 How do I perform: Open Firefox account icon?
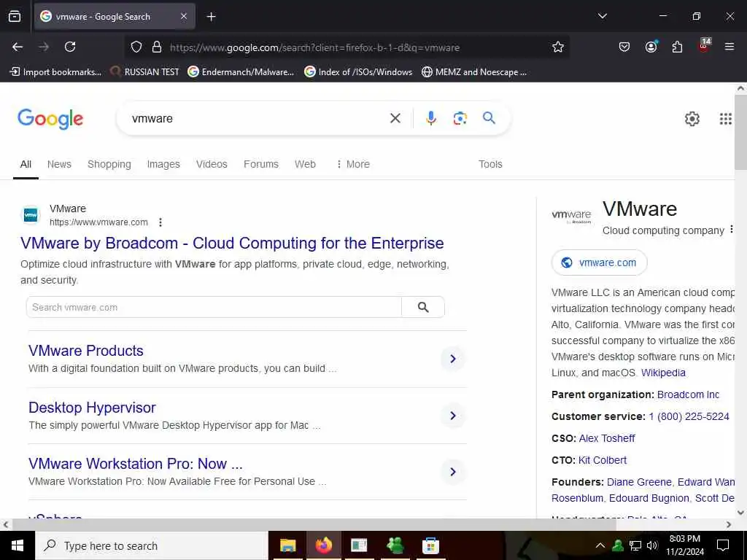651,47
